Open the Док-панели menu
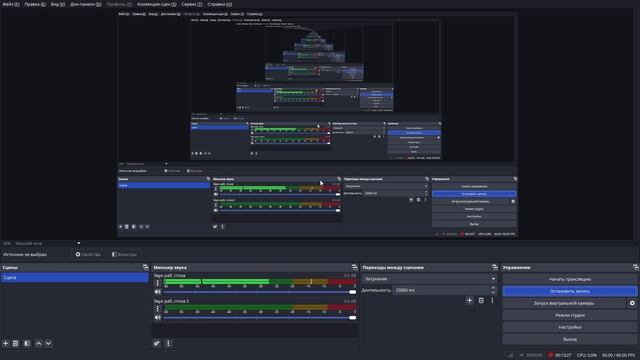Viewport: 640px width, 360px height. click(x=85, y=4)
